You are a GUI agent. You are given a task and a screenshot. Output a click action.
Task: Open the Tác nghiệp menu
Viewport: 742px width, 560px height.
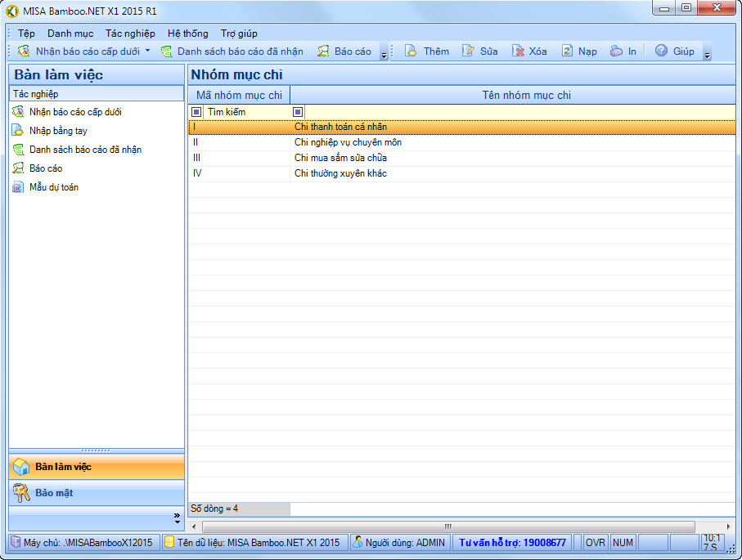(x=130, y=33)
